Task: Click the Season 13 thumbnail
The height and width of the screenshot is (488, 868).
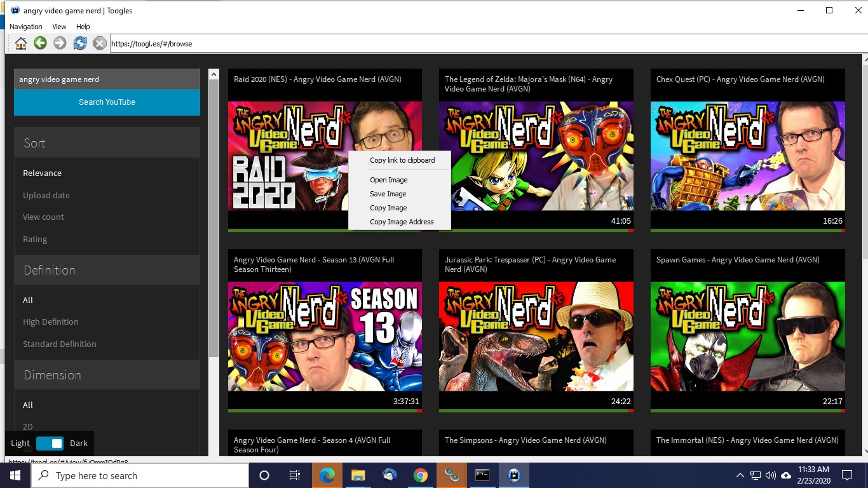Action: 325,337
